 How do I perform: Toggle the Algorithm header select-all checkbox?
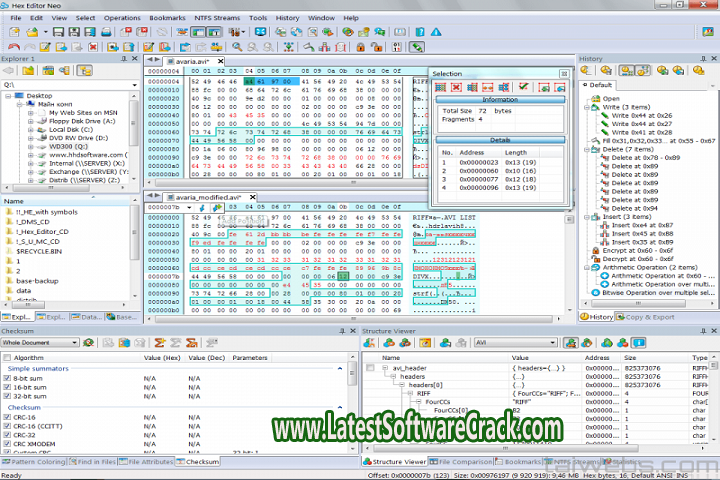coord(7,357)
